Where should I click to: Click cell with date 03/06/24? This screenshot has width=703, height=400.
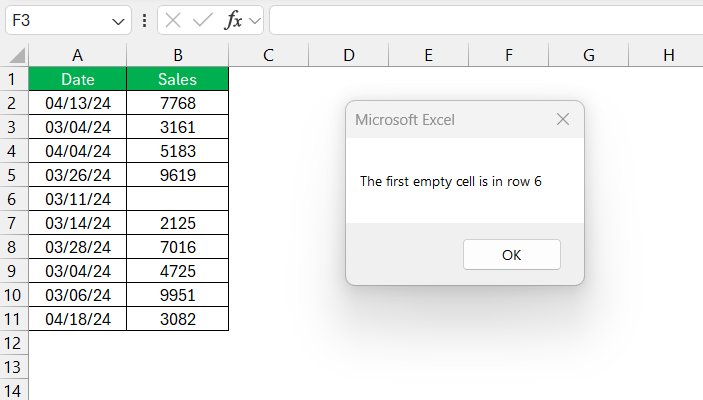pos(78,295)
